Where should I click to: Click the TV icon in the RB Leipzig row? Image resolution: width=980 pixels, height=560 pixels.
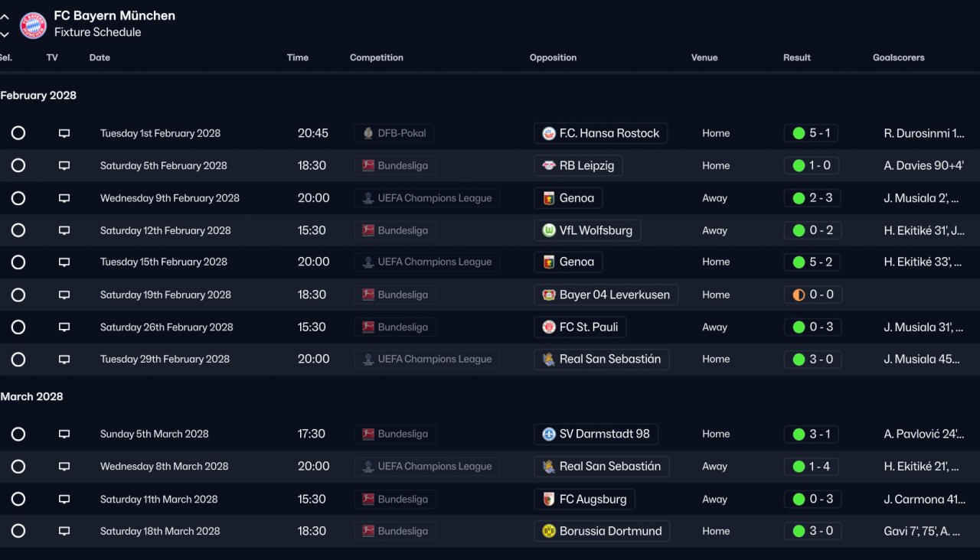pyautogui.click(x=64, y=165)
